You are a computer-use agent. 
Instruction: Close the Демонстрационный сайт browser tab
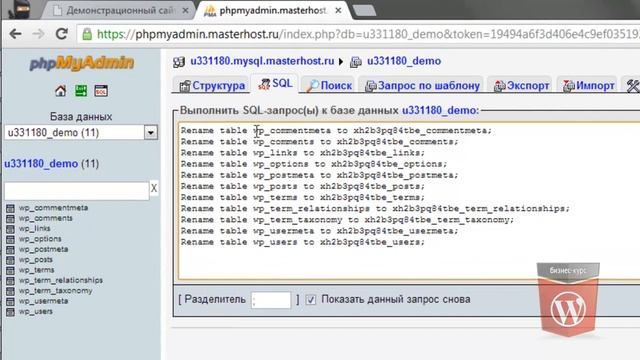[x=185, y=11]
